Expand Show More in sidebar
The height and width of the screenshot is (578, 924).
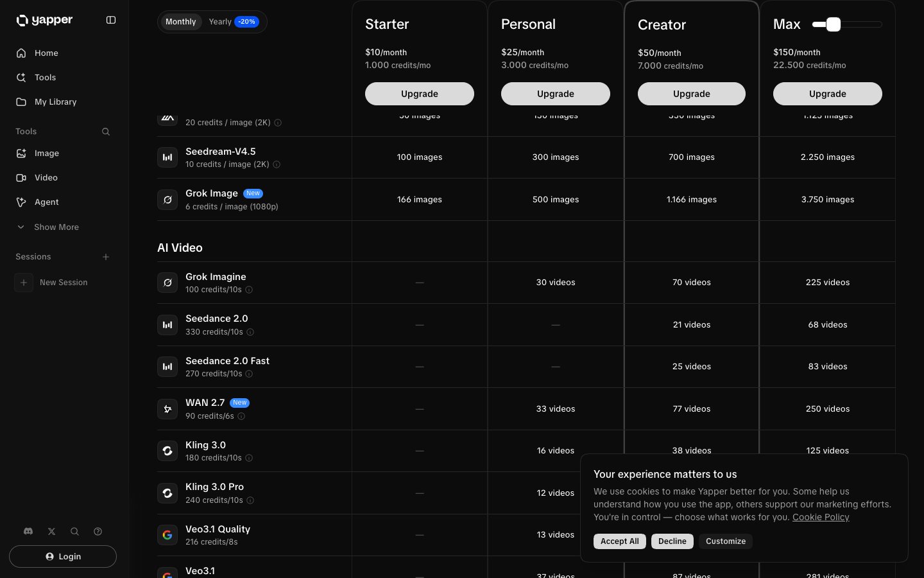56,227
